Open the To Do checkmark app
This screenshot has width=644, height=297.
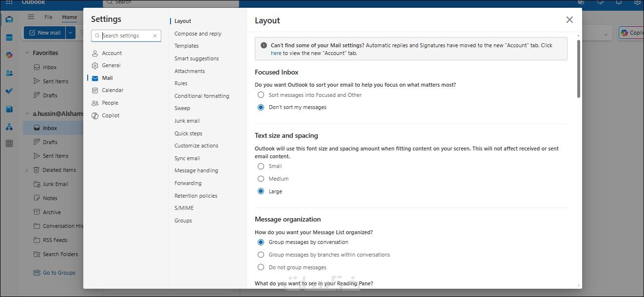point(9,91)
